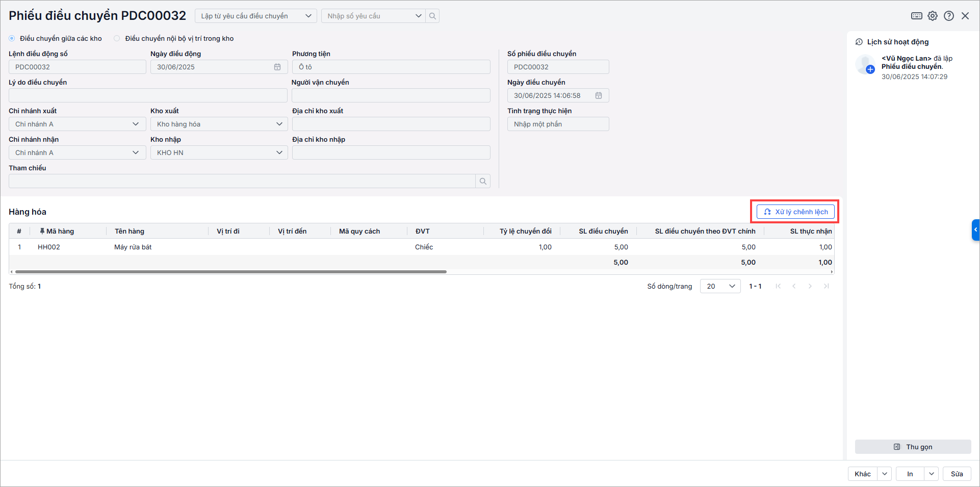The image size is (980, 487).
Task: Expand Khác button dropdown arrow
Action: pyautogui.click(x=885, y=474)
